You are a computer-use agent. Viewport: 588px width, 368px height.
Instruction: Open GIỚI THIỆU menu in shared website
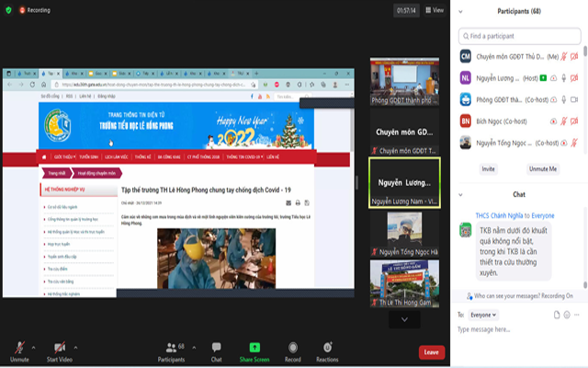click(64, 157)
